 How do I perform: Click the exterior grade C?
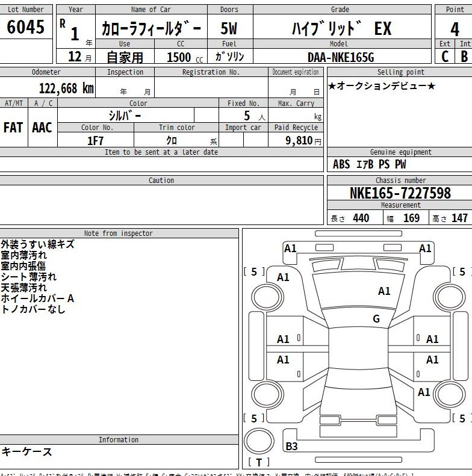tap(445, 56)
